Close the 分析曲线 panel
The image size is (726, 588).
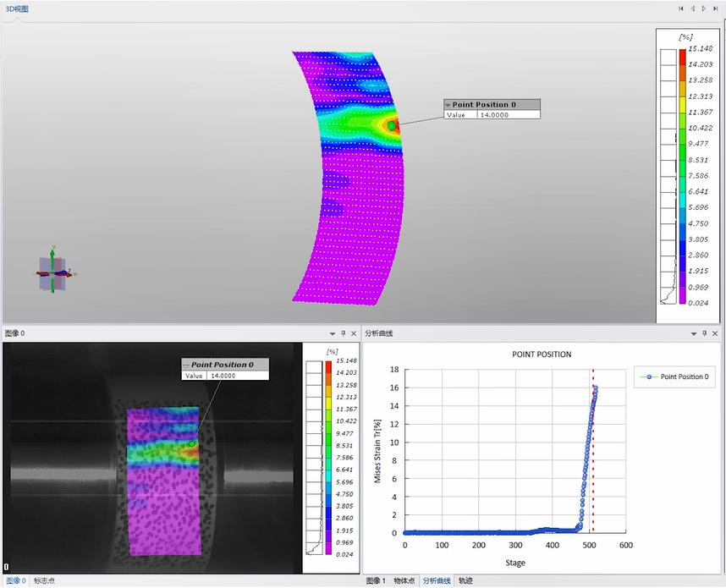[716, 333]
